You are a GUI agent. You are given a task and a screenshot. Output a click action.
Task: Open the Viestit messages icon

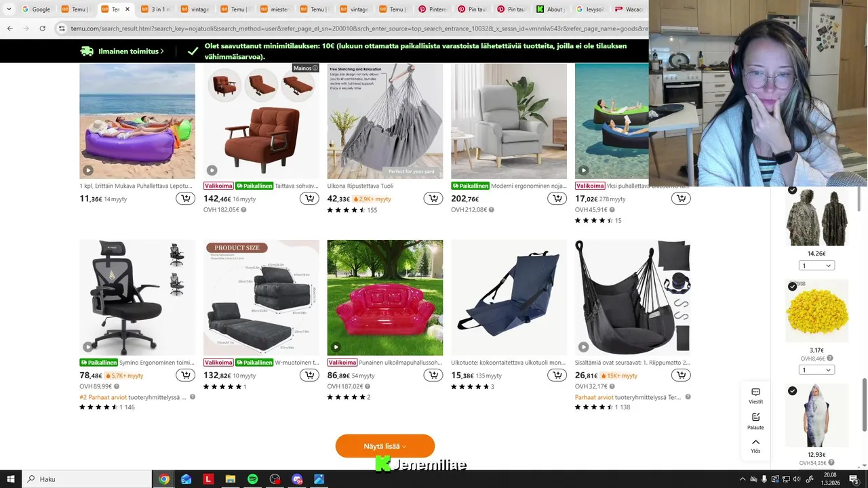click(x=755, y=396)
